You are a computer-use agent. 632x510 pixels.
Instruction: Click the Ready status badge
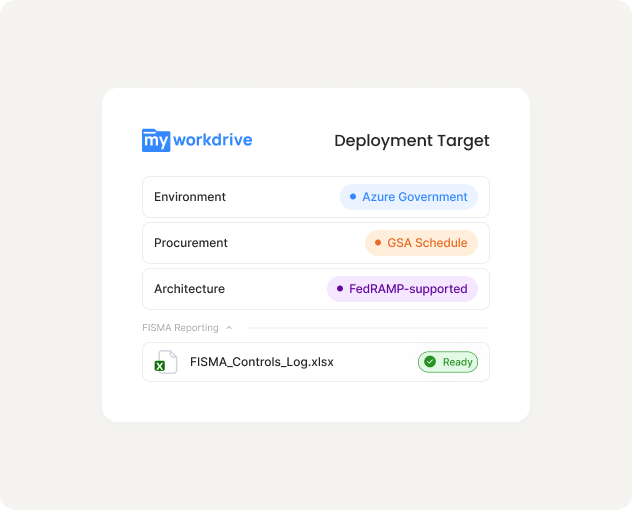click(x=448, y=362)
